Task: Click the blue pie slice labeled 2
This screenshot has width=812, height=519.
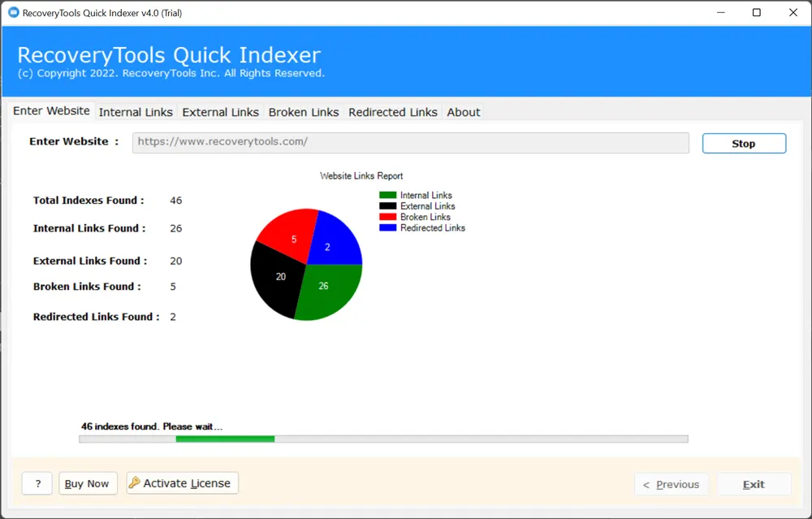Action: click(335, 238)
